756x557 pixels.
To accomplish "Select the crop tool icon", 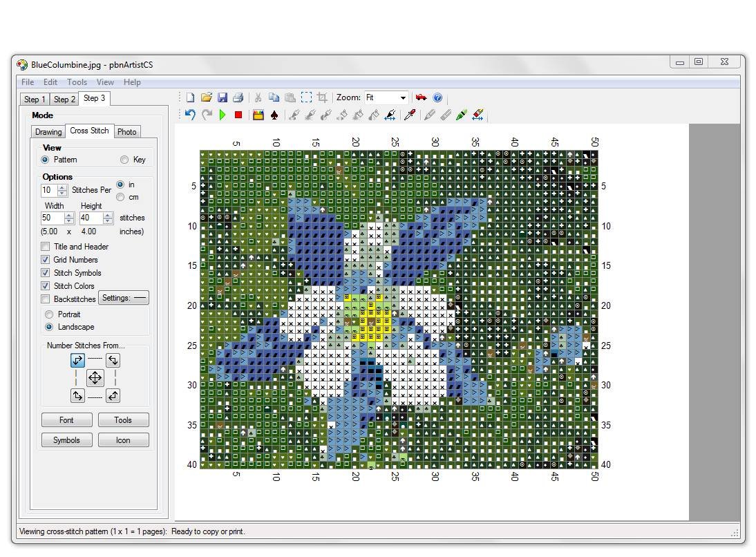I will click(322, 97).
